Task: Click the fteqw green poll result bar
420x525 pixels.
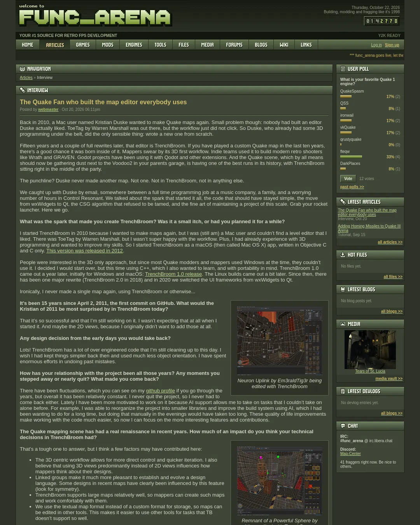Action: pos(351,157)
